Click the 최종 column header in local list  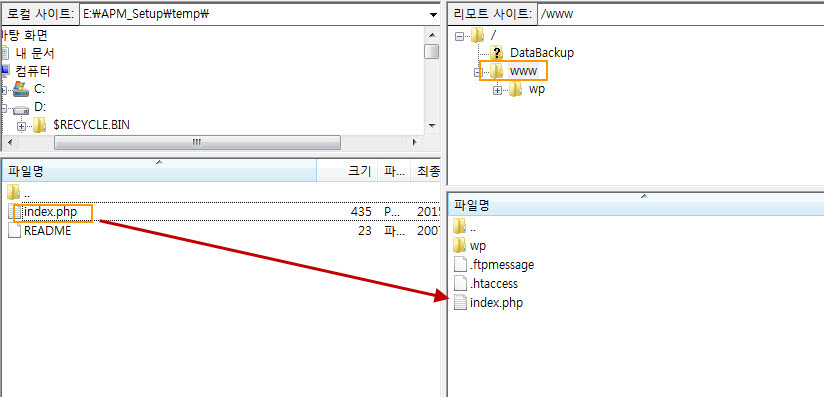tap(425, 170)
